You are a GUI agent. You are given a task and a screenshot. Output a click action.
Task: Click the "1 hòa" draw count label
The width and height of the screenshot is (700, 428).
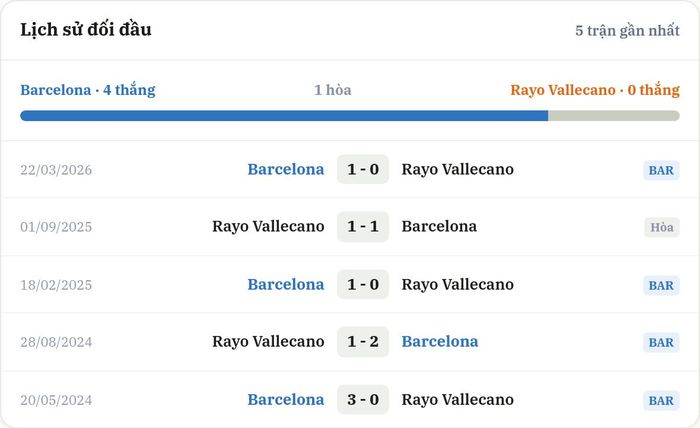click(x=333, y=90)
